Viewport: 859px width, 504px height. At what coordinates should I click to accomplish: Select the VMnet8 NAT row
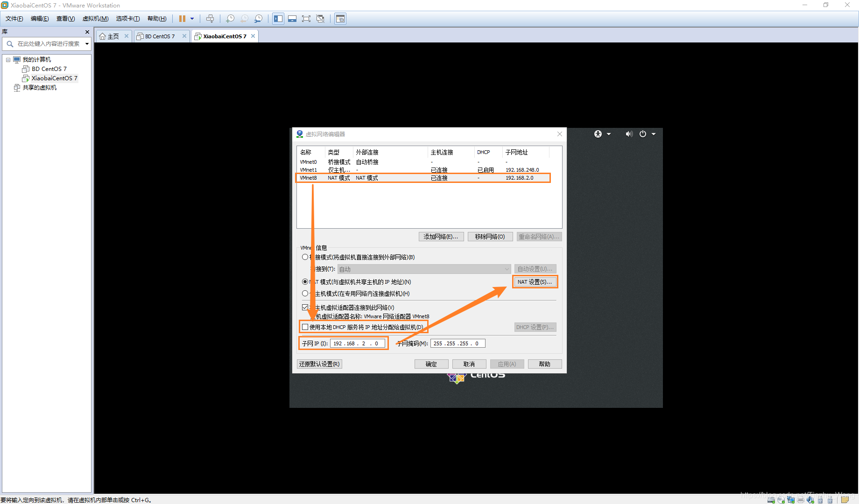pyautogui.click(x=423, y=178)
